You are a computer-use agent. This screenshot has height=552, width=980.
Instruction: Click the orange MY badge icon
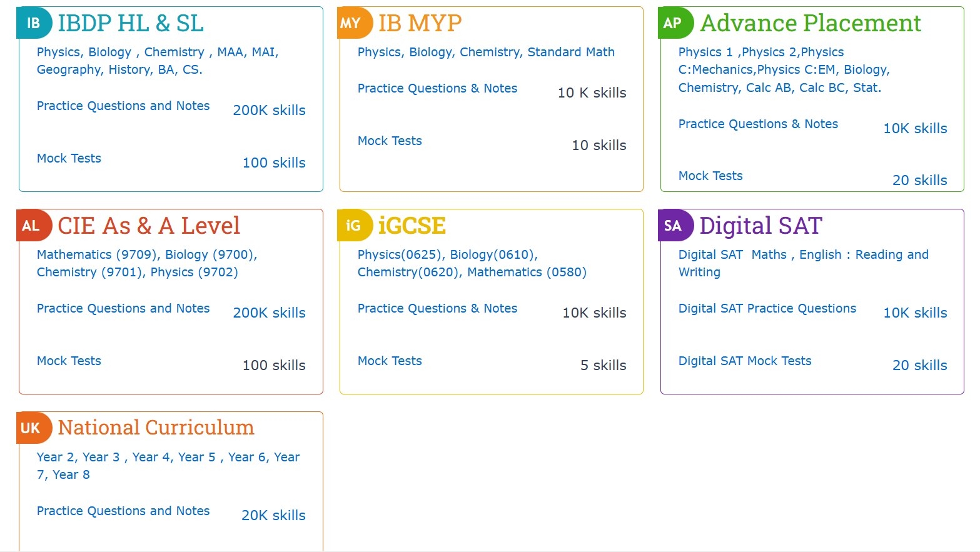pyautogui.click(x=355, y=23)
